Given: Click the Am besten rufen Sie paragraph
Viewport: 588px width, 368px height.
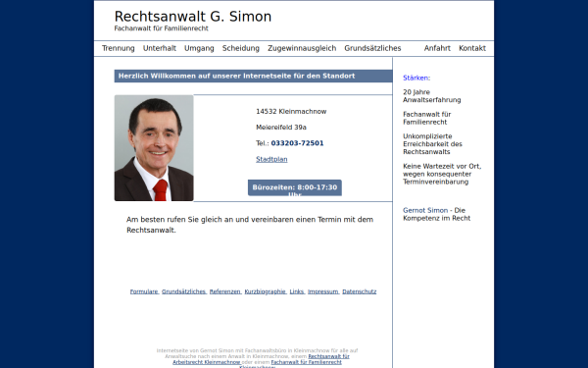Looking at the screenshot, I should 250,225.
